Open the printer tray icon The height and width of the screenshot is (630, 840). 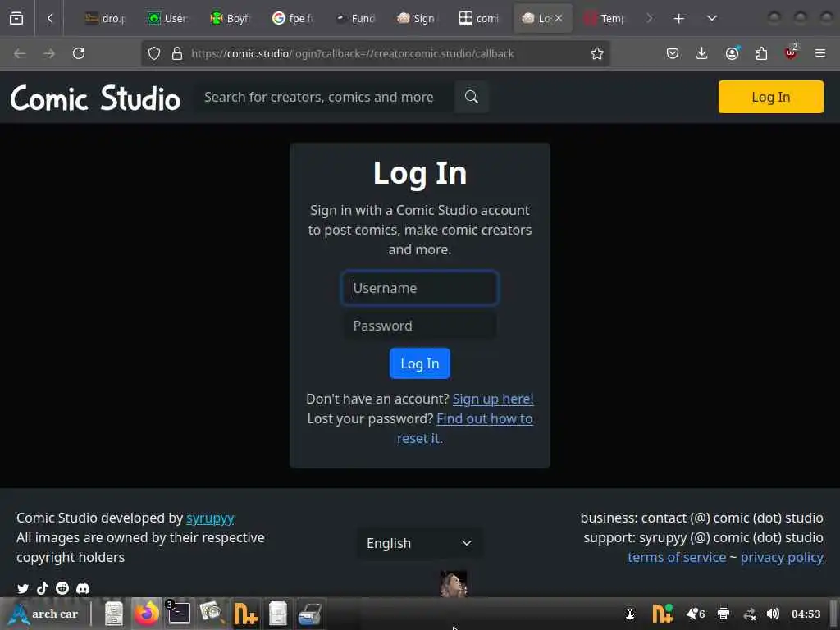[x=724, y=614]
